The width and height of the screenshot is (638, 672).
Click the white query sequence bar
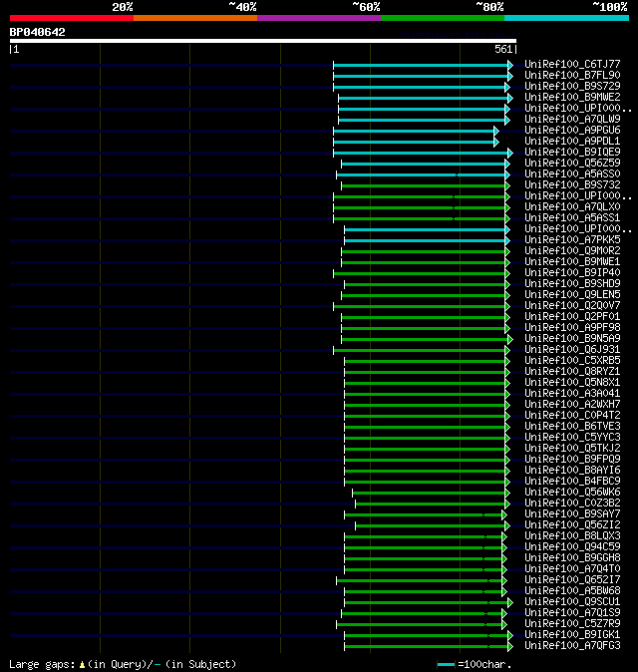(x=263, y=41)
